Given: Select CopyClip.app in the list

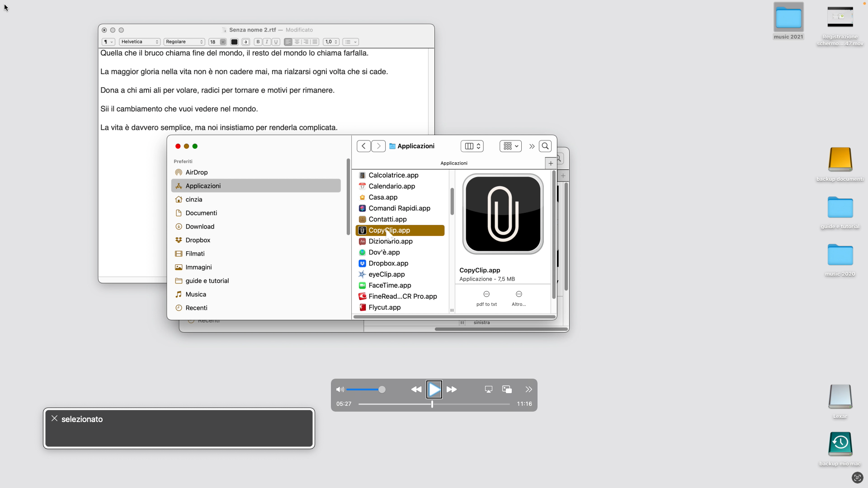Looking at the screenshot, I should click(400, 230).
